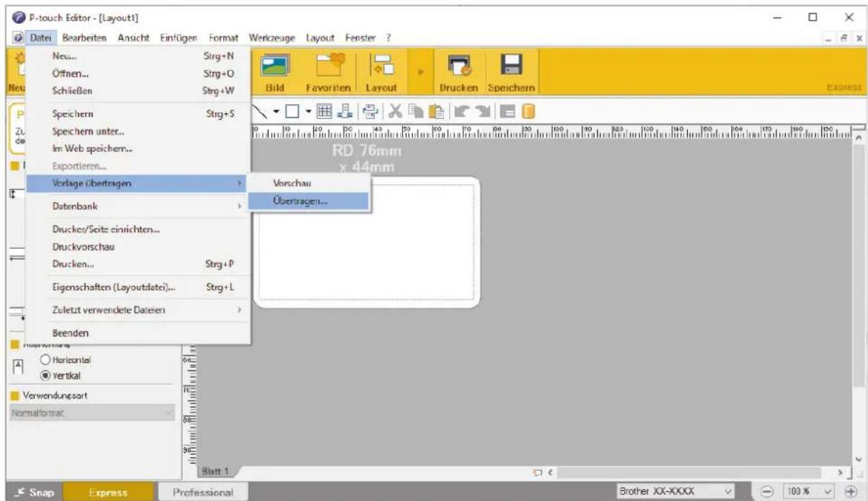The width and height of the screenshot is (868, 501).
Task: Expand Vorlage übertragen submenu
Action: pos(139,184)
